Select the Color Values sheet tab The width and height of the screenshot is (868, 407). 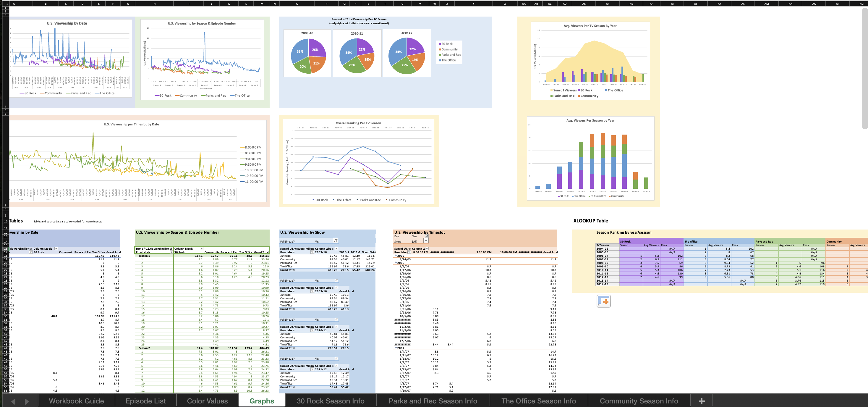pyautogui.click(x=207, y=401)
